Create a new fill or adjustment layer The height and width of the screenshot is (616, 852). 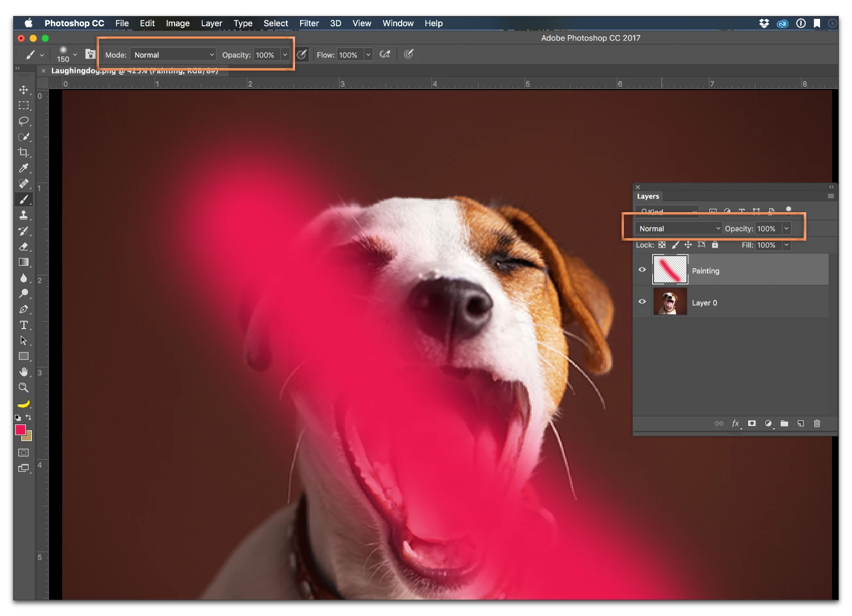[768, 423]
